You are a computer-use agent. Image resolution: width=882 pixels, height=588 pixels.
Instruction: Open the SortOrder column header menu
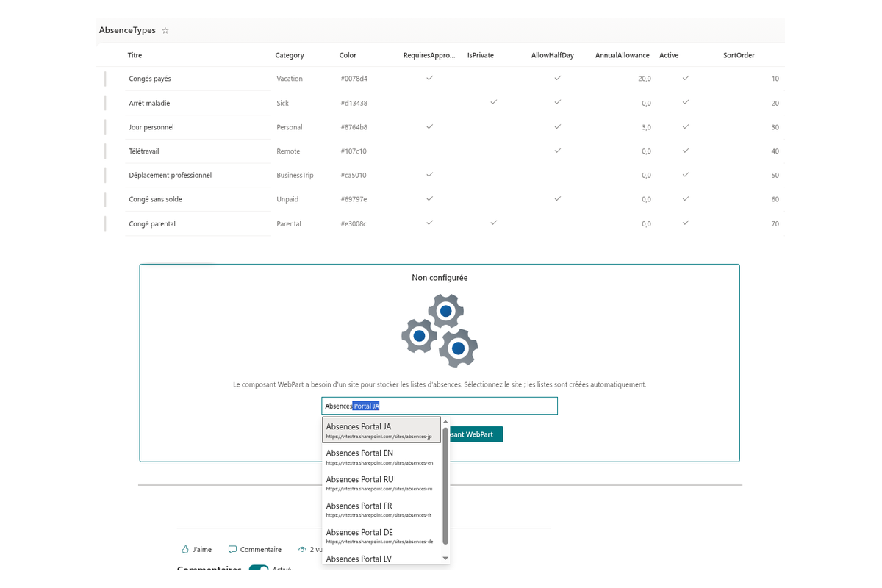pyautogui.click(x=739, y=55)
